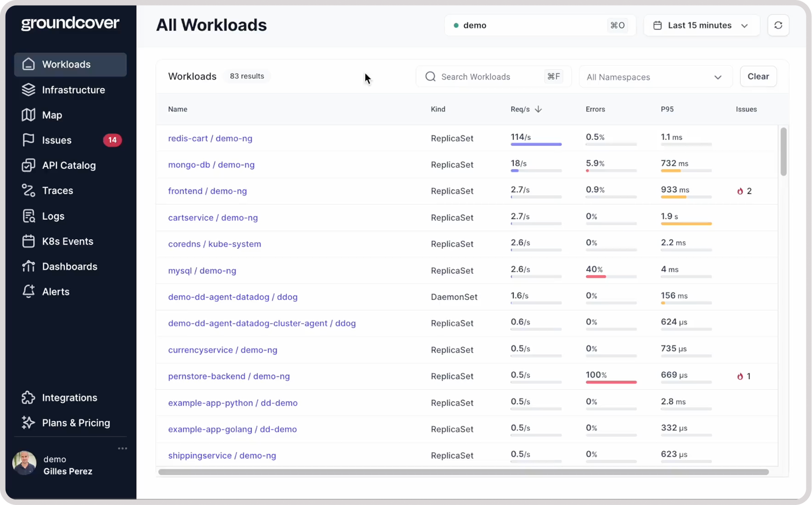Open the Last 15 minutes time picker
This screenshot has height=505, width=812.
701,25
